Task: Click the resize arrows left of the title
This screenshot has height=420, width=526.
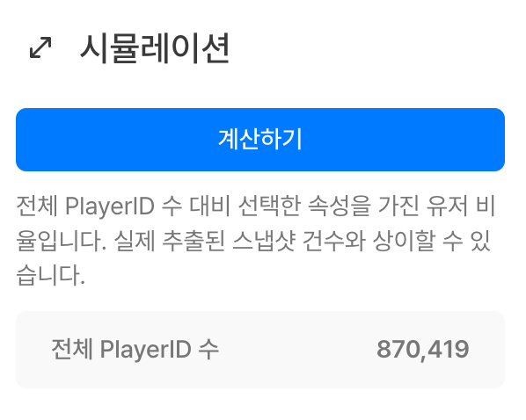Action: coord(40,47)
